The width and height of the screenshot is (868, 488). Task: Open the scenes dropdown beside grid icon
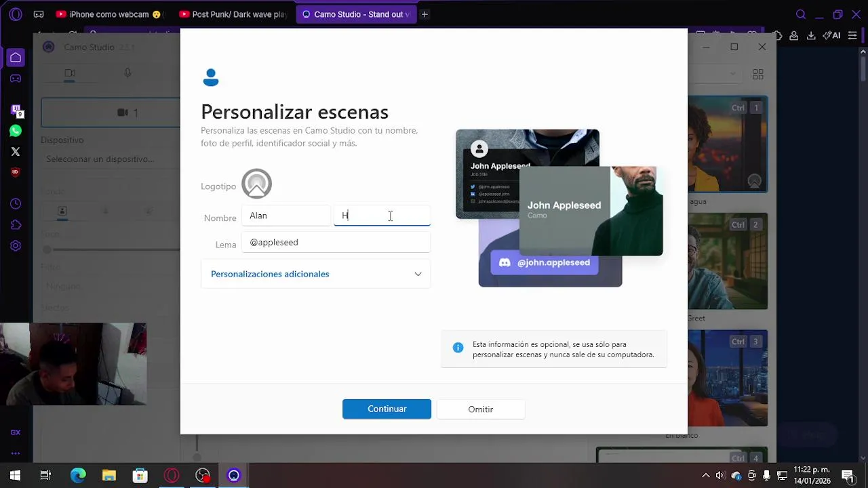click(x=732, y=74)
